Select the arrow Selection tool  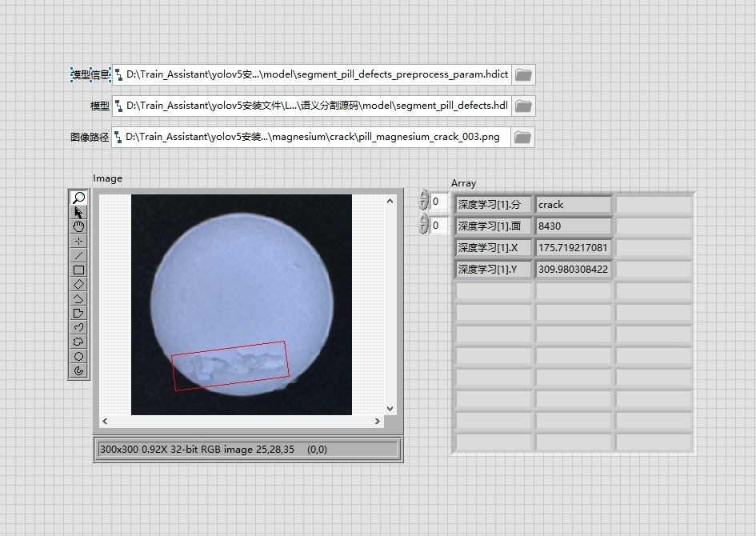[x=78, y=212]
